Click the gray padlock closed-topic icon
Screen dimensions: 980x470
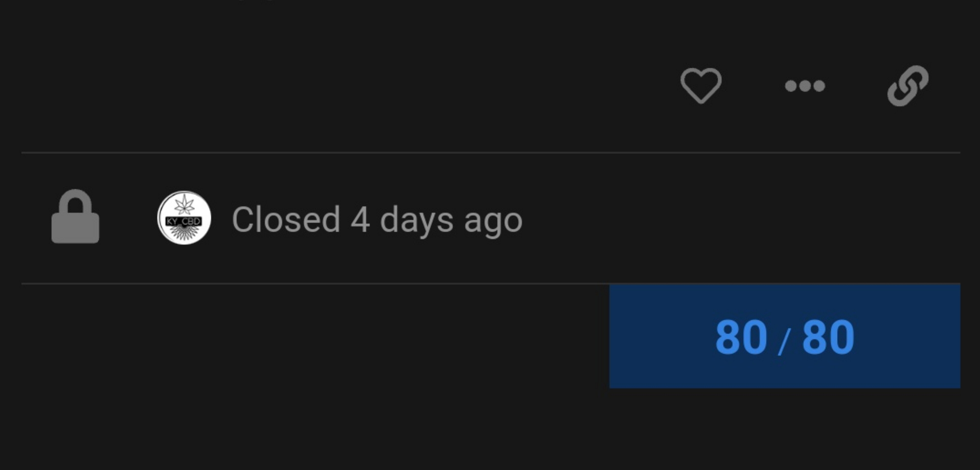coord(75,216)
